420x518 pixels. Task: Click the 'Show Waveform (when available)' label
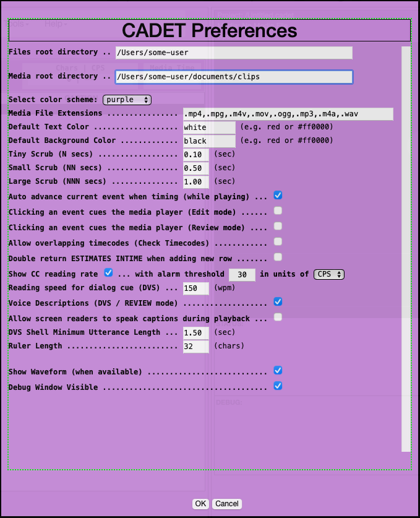[x=75, y=372]
